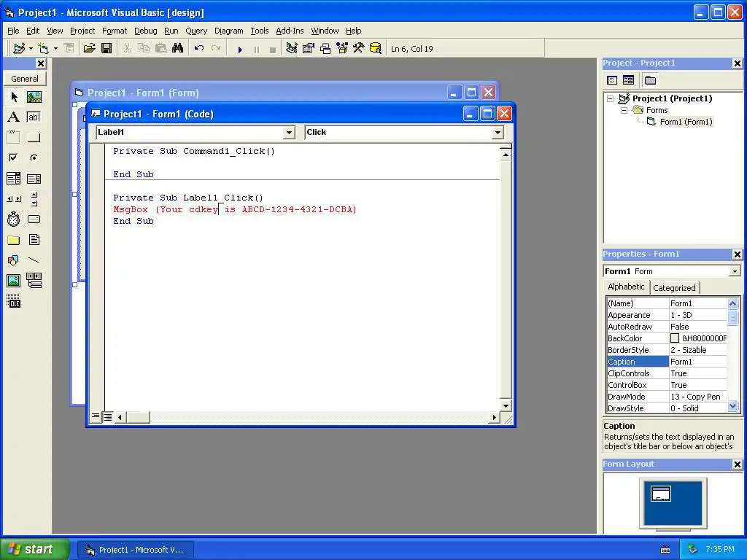
Task: Select the CommandButton tool
Action: pos(34,138)
